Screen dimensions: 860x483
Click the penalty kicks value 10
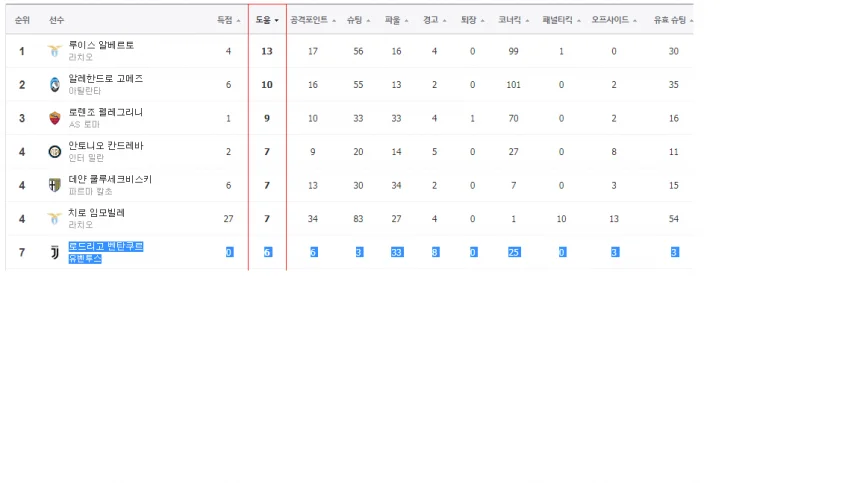coord(561,218)
